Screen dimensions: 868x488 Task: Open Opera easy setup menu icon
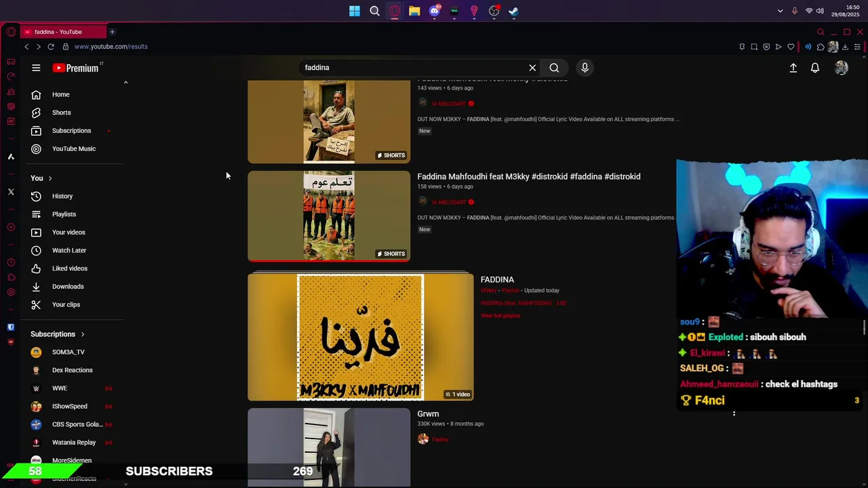[x=857, y=47]
